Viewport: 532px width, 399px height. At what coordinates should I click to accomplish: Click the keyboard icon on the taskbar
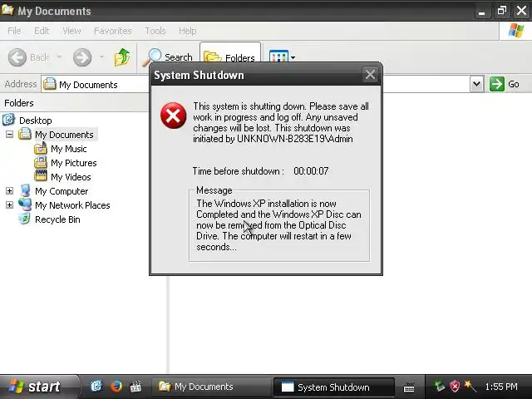coord(409,387)
